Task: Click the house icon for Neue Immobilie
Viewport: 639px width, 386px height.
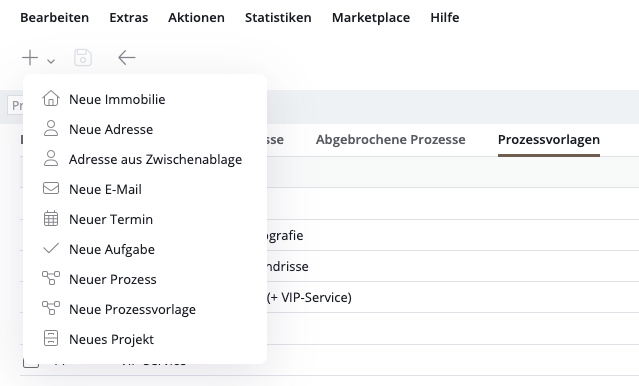Action: pos(51,99)
